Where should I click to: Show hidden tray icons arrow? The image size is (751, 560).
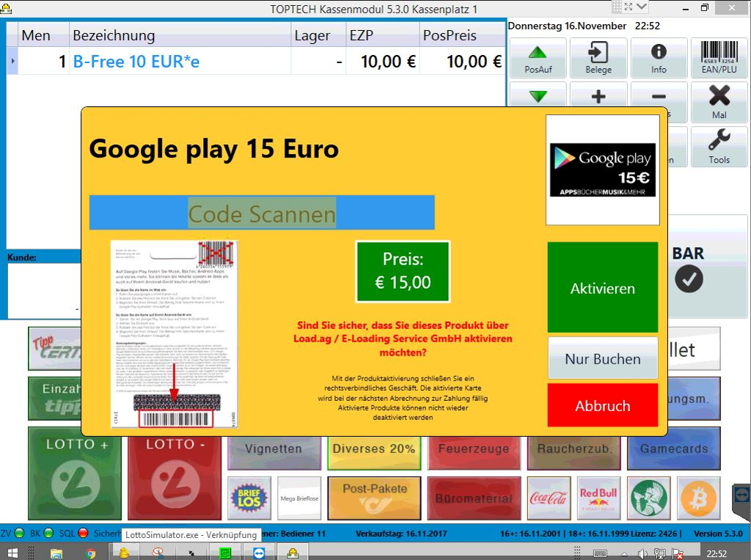[x=625, y=554]
